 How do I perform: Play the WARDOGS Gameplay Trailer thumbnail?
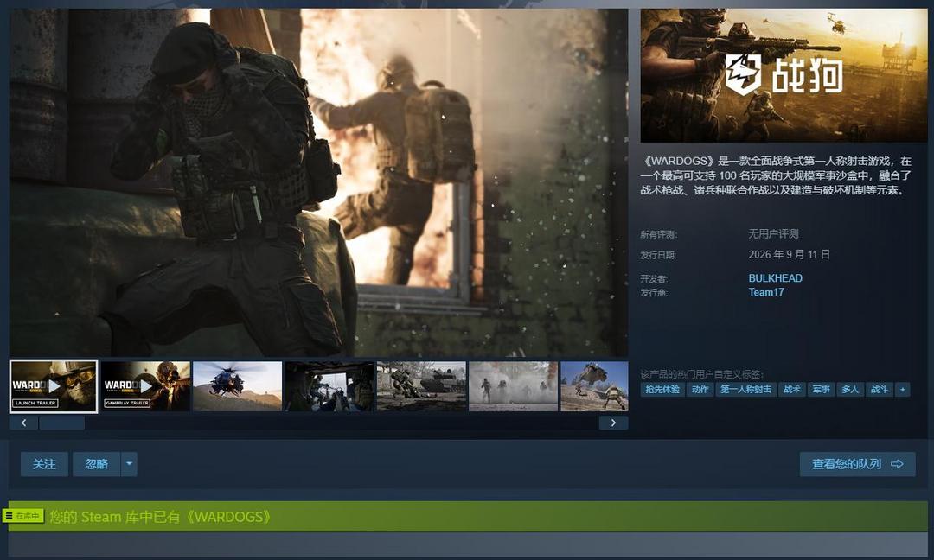[x=146, y=386]
